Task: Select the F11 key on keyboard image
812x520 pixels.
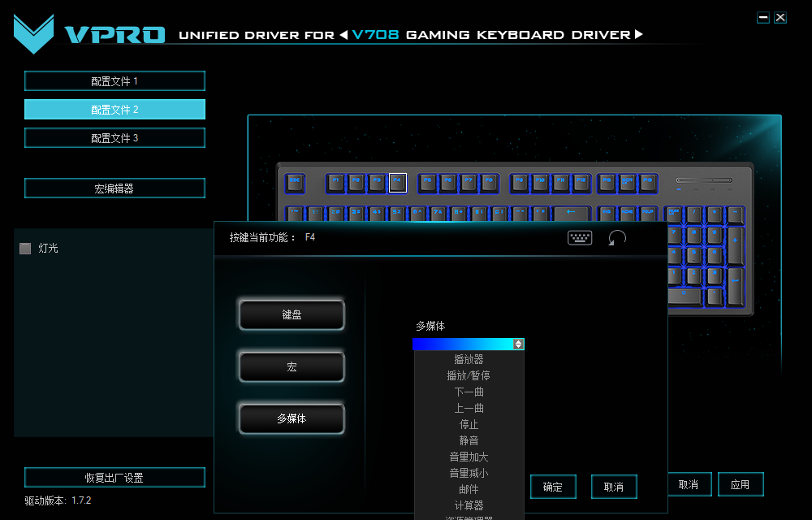Action: pyautogui.click(x=560, y=183)
